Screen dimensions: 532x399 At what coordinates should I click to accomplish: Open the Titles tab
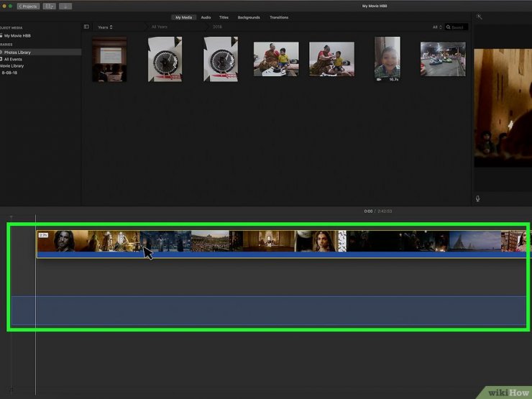click(224, 17)
